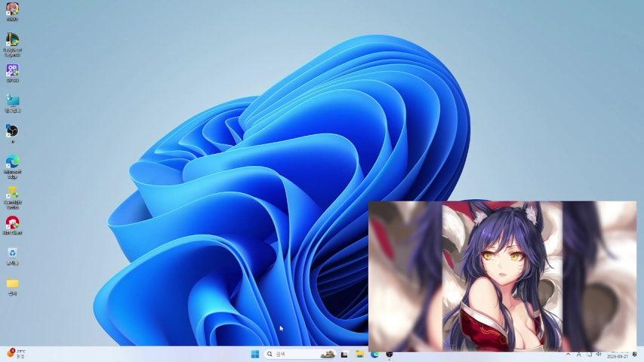Viewport: 644px width, 362px height.
Task: Open the date and time flyout
Action: tap(617, 354)
